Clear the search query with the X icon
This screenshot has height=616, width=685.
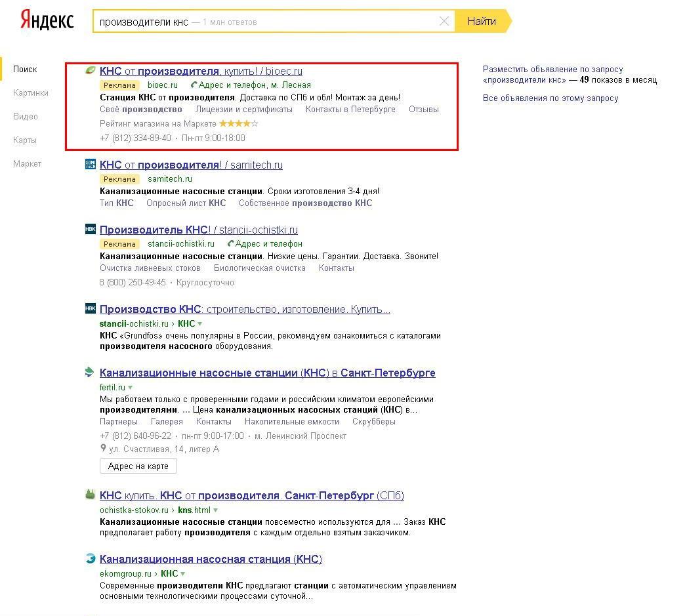(444, 21)
